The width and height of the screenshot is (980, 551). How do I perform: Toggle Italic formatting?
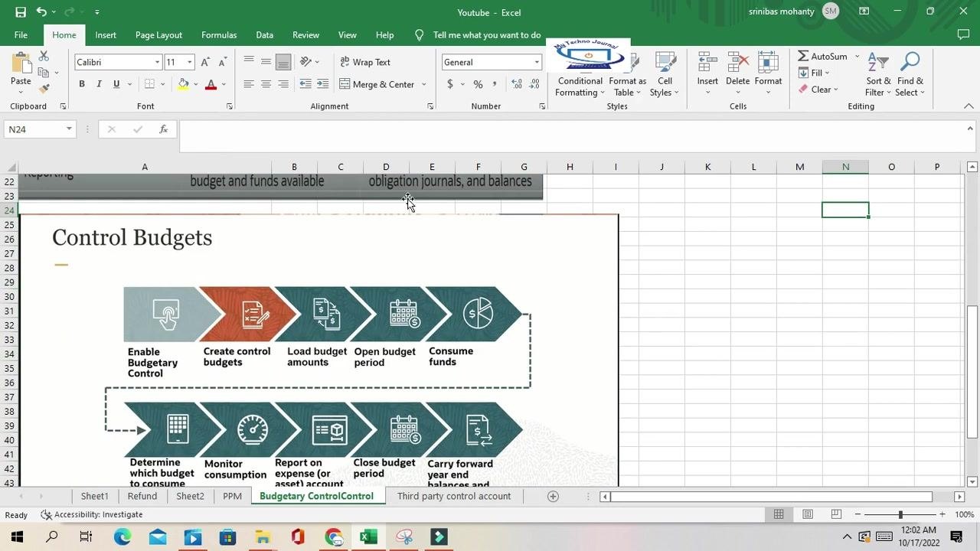tap(99, 84)
